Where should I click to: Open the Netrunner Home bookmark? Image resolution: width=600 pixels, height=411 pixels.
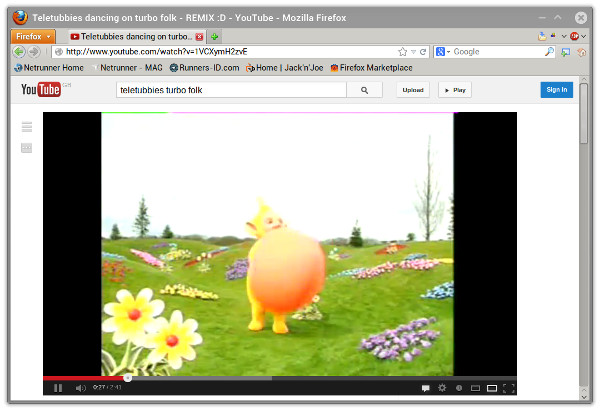pos(49,68)
